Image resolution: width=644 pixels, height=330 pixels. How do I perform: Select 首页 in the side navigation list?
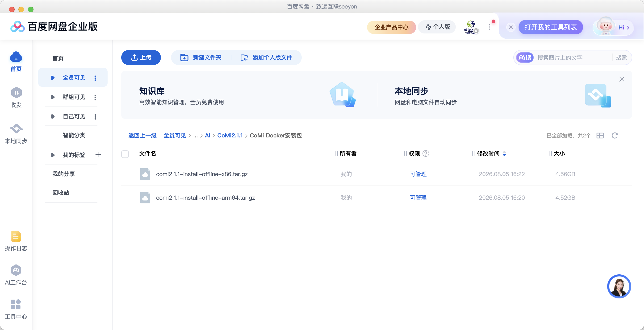[58, 58]
